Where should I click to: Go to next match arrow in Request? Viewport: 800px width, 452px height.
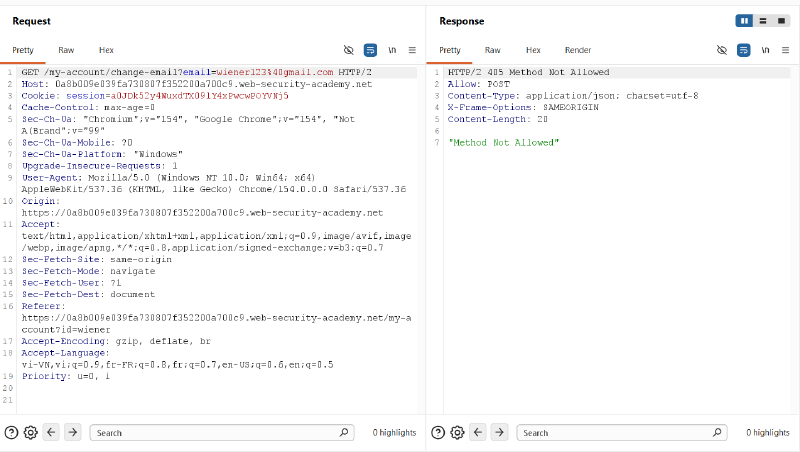(73, 432)
